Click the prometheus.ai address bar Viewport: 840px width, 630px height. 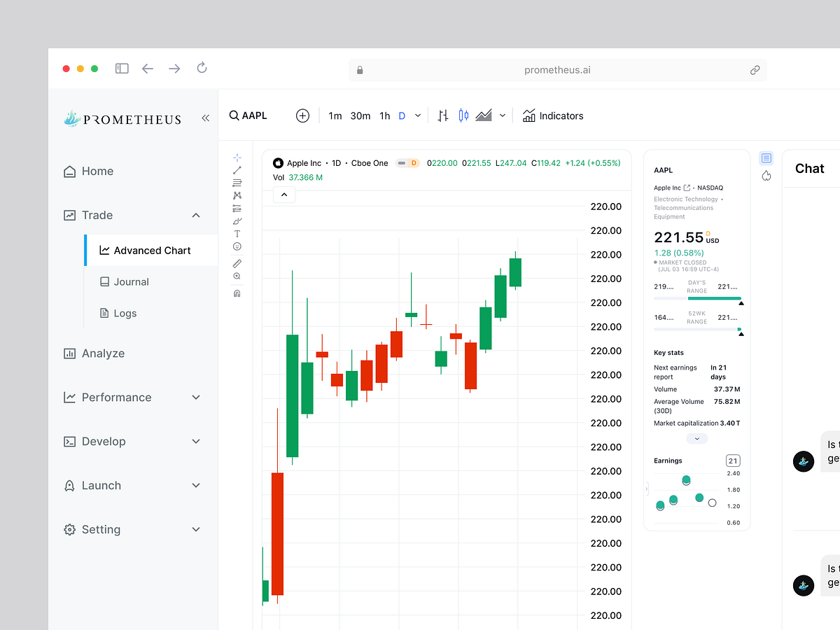[x=557, y=70]
